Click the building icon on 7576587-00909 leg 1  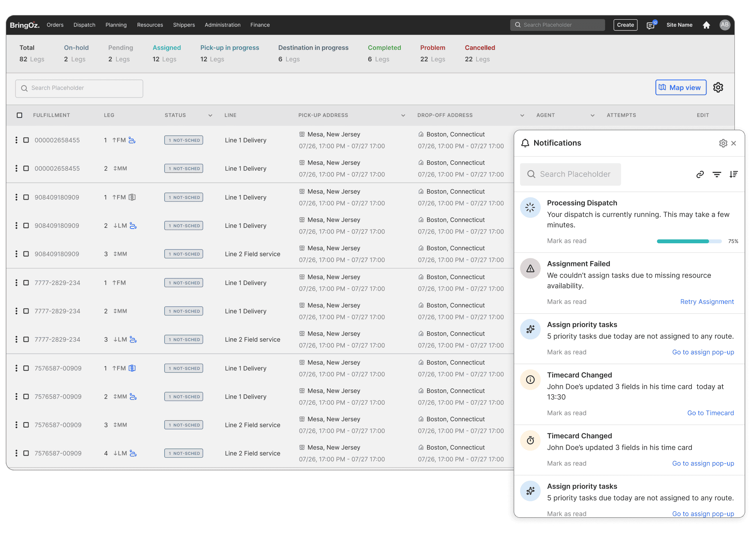click(x=132, y=368)
